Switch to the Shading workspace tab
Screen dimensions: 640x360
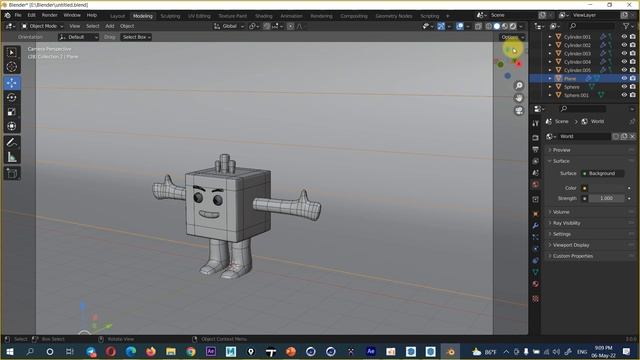pos(264,16)
